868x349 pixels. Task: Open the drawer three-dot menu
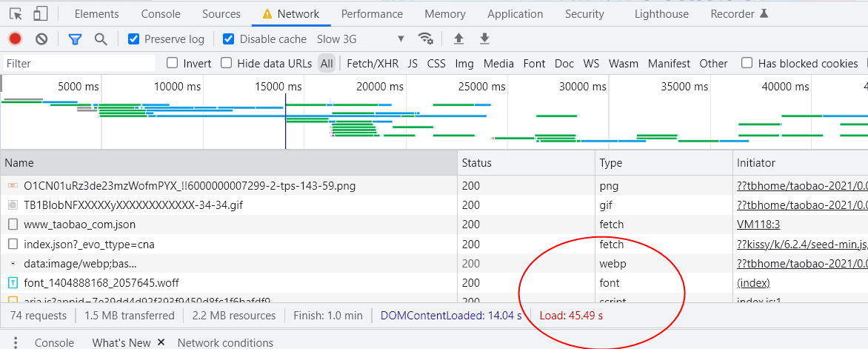point(16,342)
